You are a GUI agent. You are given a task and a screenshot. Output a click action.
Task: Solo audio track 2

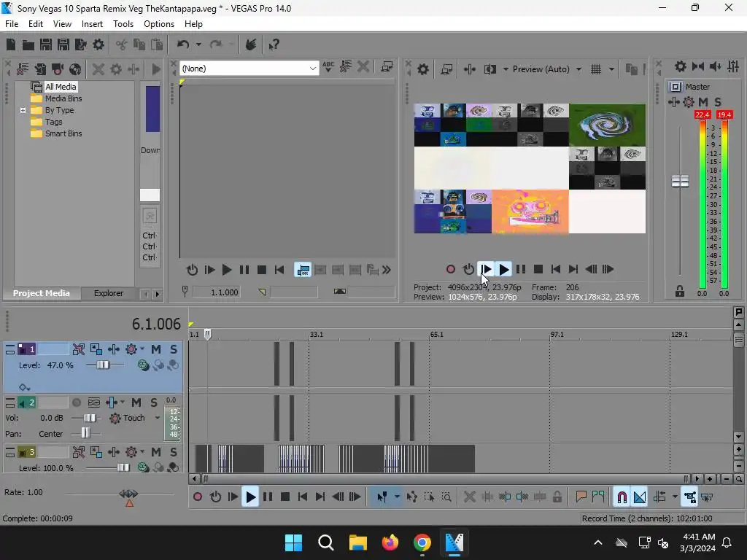pos(154,402)
